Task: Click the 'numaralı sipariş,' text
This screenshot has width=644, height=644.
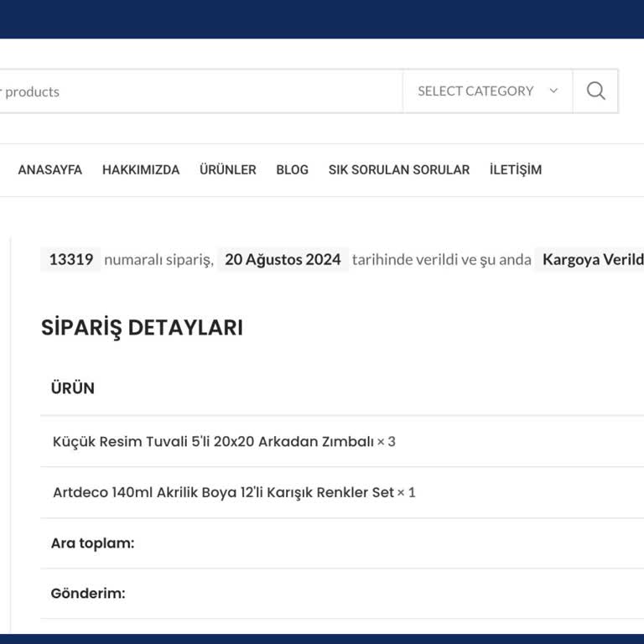Action: (159, 260)
